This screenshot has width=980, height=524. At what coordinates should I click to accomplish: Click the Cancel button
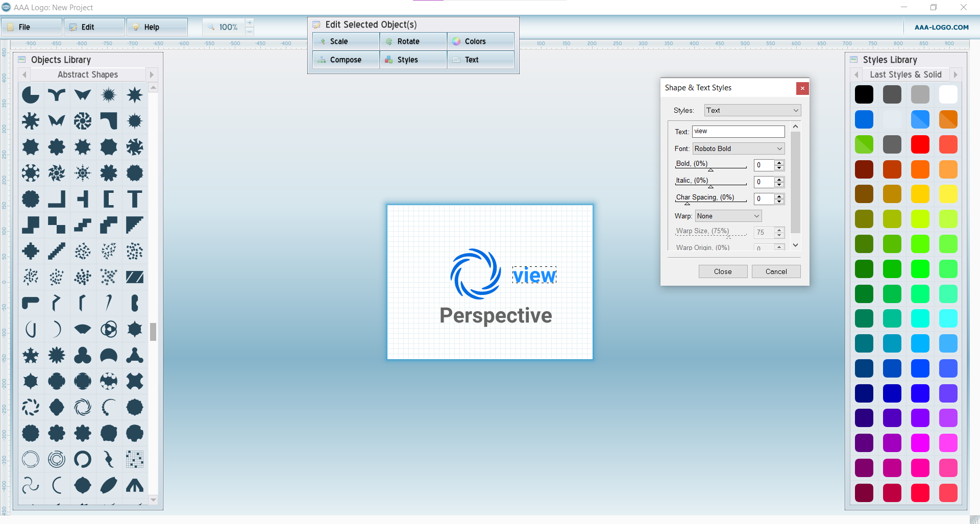[x=776, y=271]
